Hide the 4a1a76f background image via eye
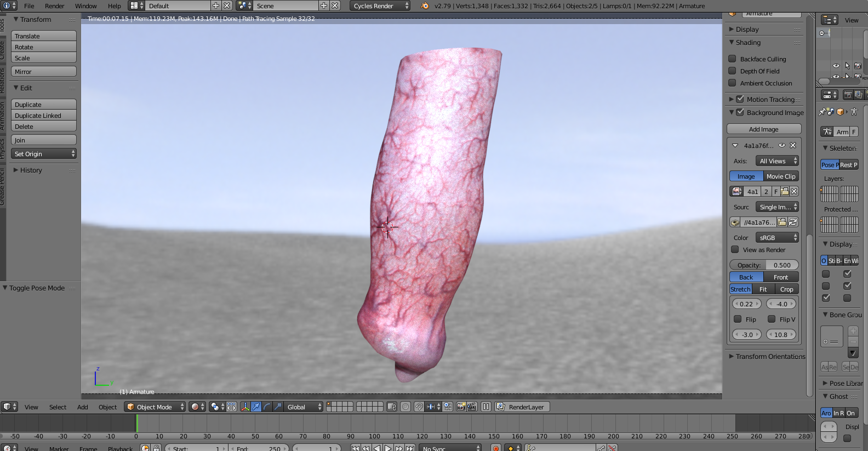Viewport: 868px width, 451px height. click(x=782, y=145)
